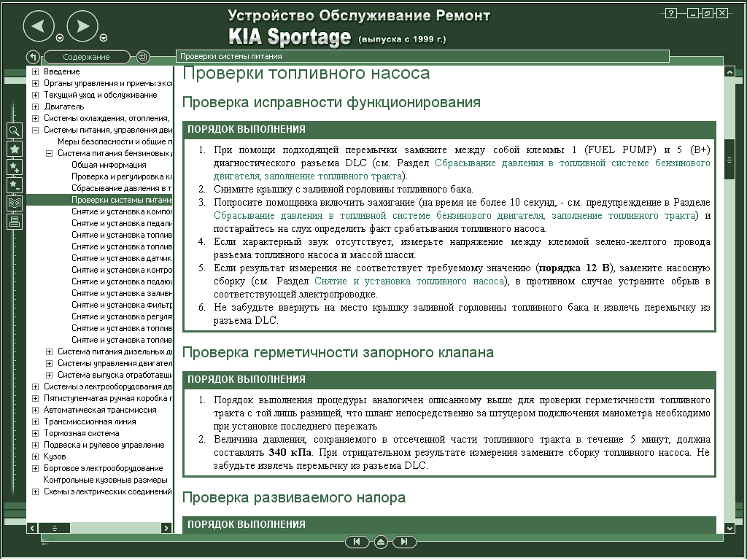The image size is (747, 560).
Task: Open the Подвеска и рулевое управление item
Action: [x=104, y=445]
